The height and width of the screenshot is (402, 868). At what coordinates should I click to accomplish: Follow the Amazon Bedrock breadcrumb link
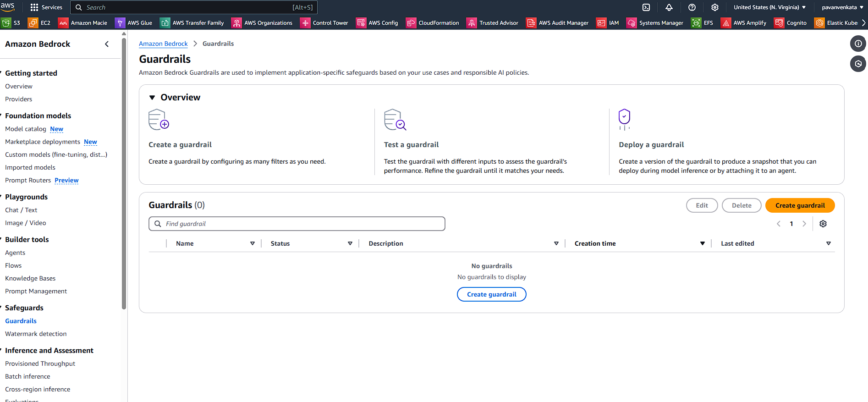pyautogui.click(x=163, y=44)
